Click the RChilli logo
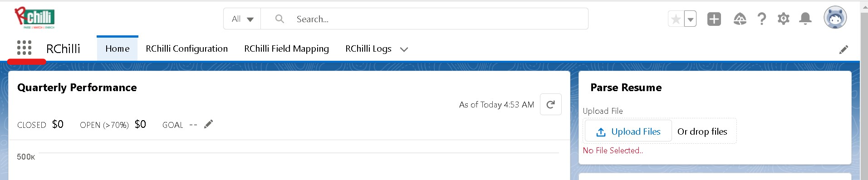The width and height of the screenshot is (868, 180). 34,18
